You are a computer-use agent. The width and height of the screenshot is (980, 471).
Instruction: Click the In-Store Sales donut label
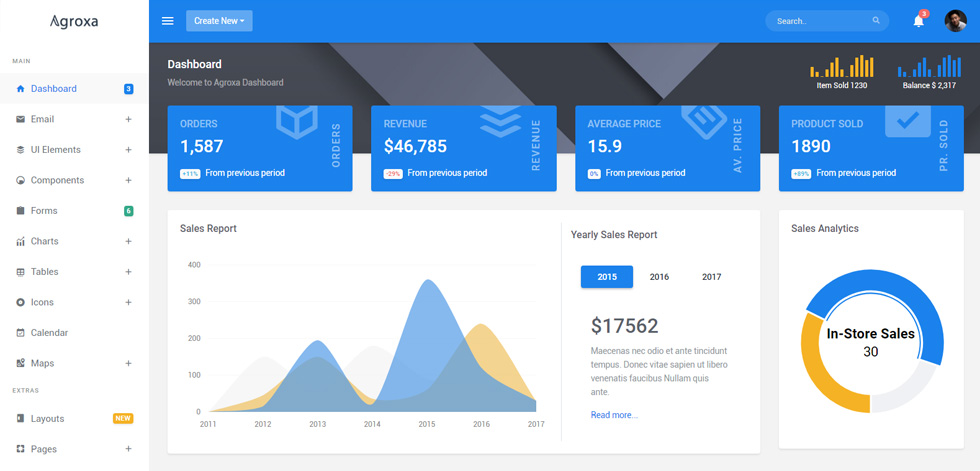click(x=871, y=334)
